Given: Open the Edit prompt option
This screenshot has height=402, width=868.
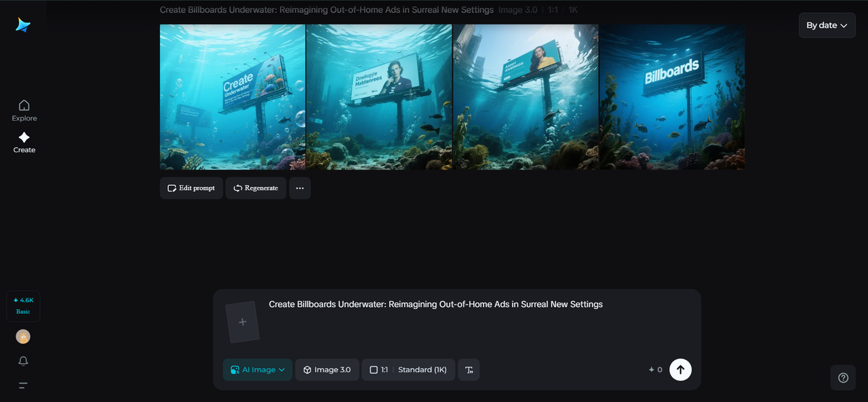Looking at the screenshot, I should point(191,188).
